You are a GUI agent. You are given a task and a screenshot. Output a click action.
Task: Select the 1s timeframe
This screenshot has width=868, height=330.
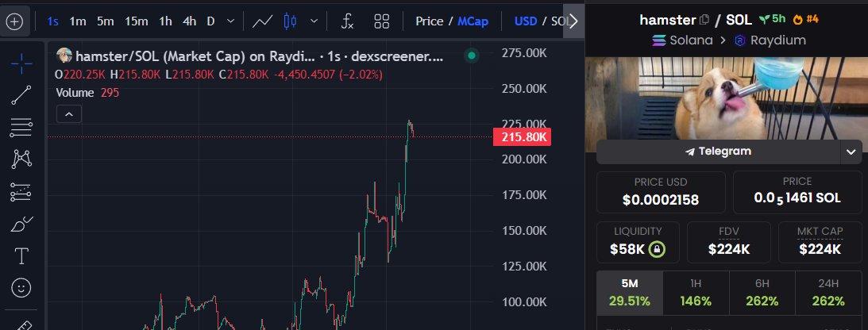(x=52, y=21)
